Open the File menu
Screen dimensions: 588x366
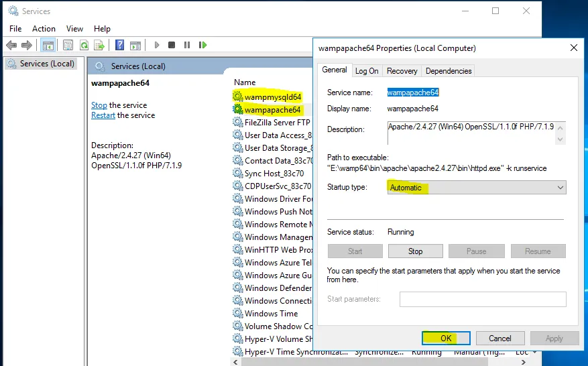tap(15, 29)
